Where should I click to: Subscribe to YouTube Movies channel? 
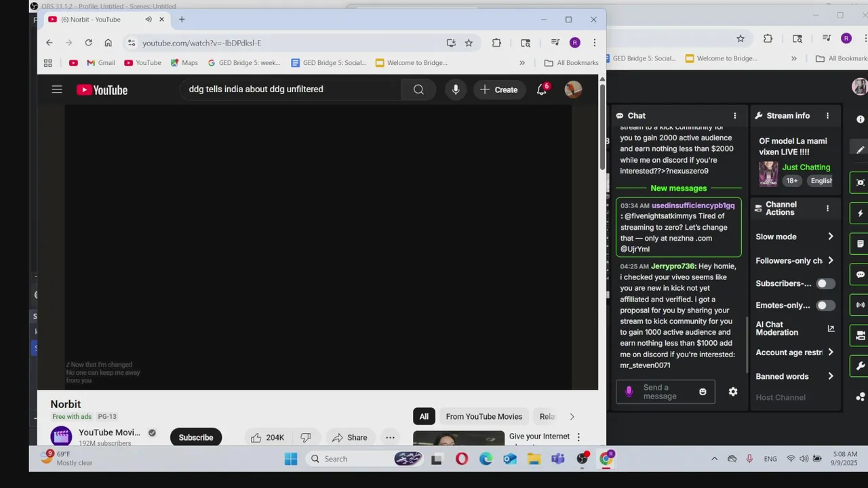pos(196,437)
